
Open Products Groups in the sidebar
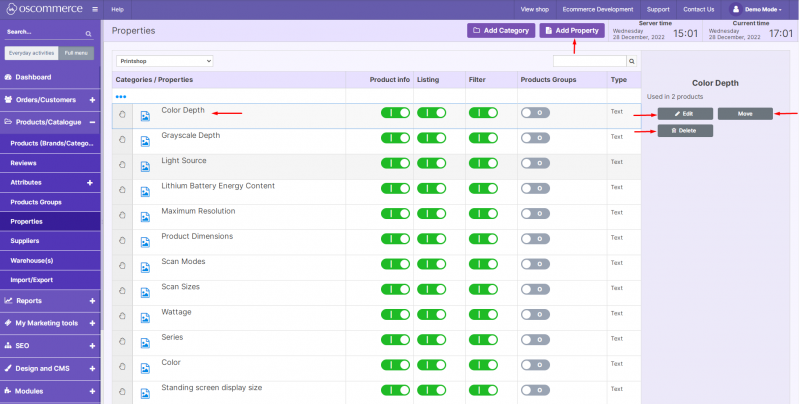click(x=36, y=202)
